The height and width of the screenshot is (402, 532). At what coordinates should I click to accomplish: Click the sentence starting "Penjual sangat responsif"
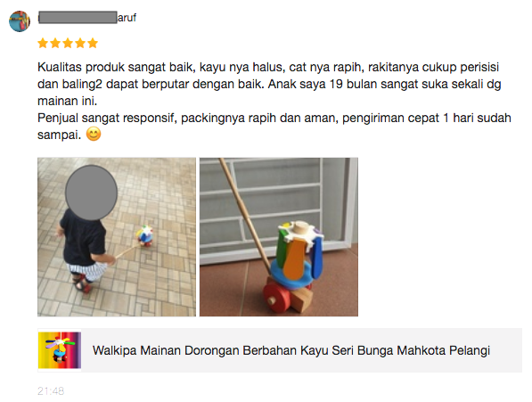pyautogui.click(x=274, y=127)
